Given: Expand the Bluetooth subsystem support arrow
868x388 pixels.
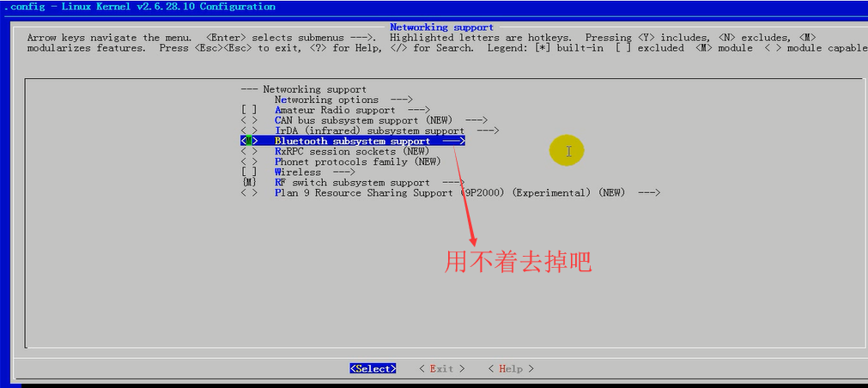Looking at the screenshot, I should tap(453, 141).
